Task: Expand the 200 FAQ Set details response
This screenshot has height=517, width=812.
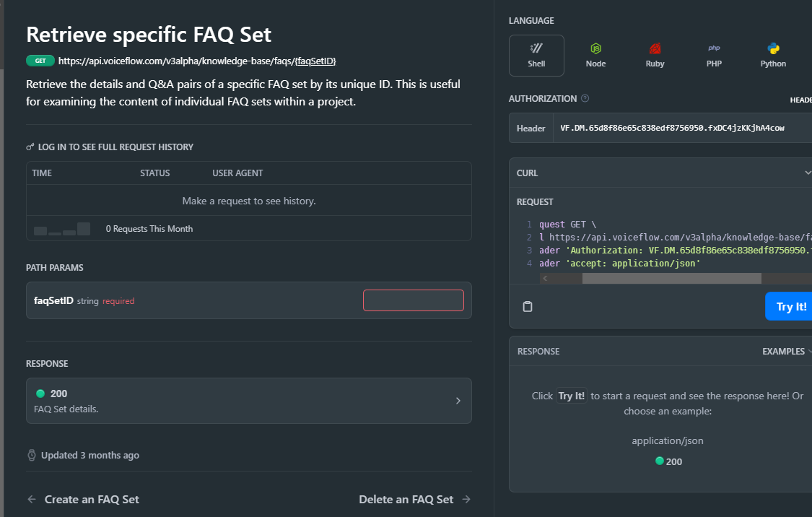Action: (x=248, y=401)
